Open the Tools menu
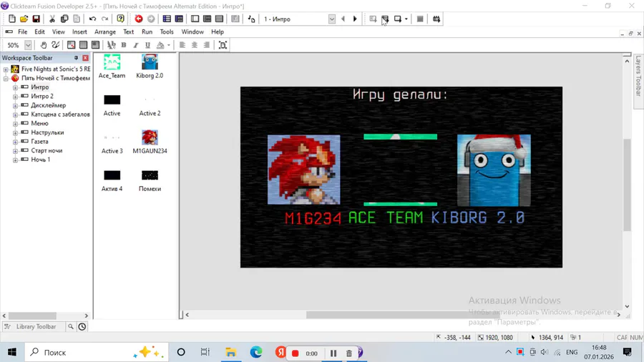Viewport: 644px width, 362px height. [166, 31]
